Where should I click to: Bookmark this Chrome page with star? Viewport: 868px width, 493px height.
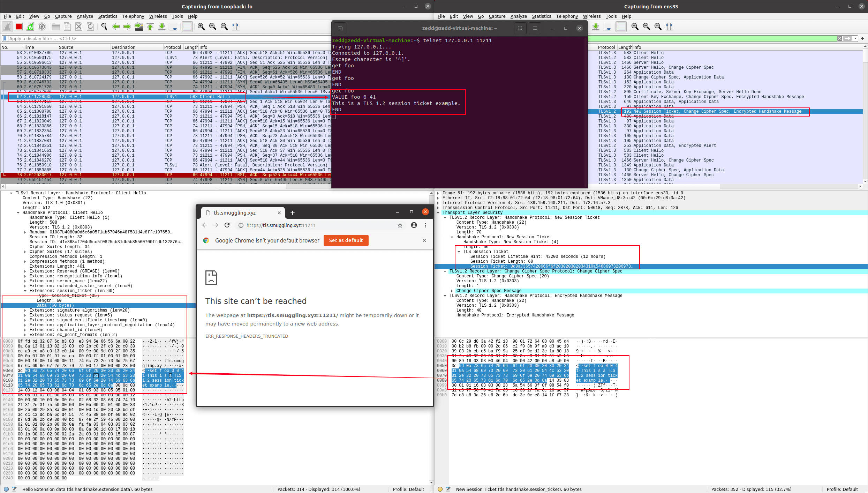tap(400, 225)
